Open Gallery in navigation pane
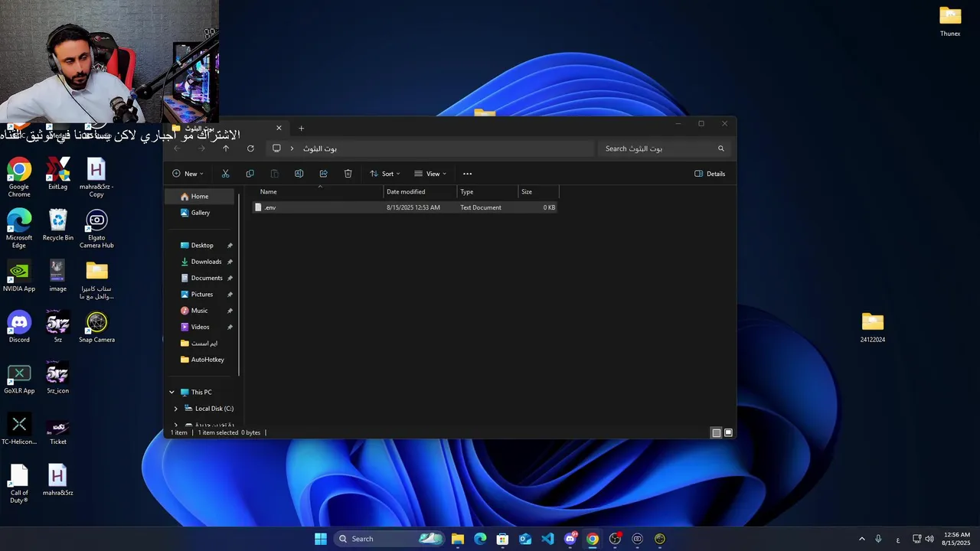Screen dimensions: 980x551 tap(201, 213)
